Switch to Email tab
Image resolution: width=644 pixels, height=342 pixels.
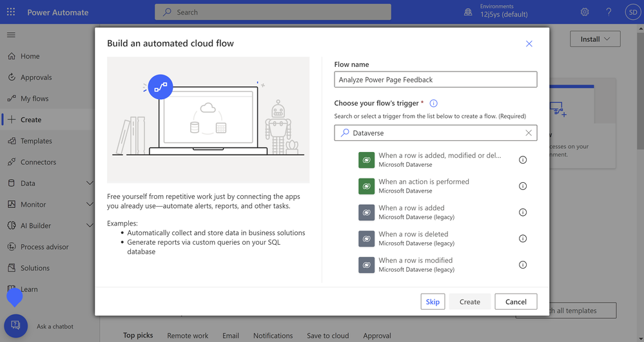point(230,336)
